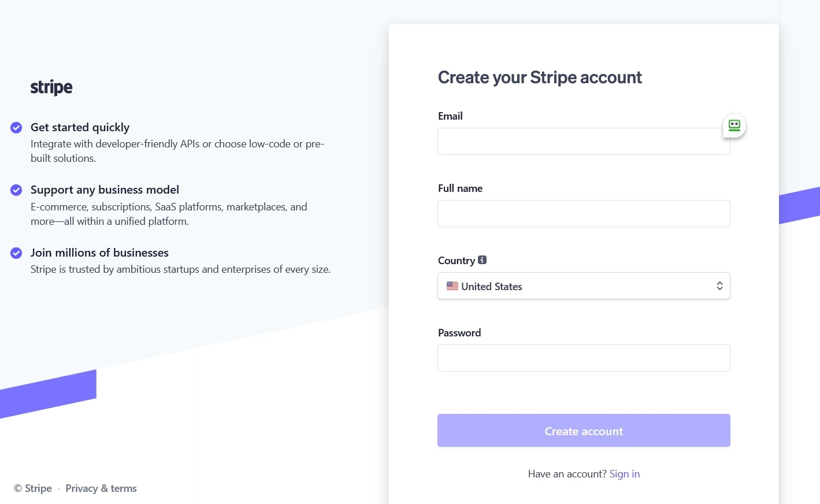Click the info icon next to Country

[482, 260]
